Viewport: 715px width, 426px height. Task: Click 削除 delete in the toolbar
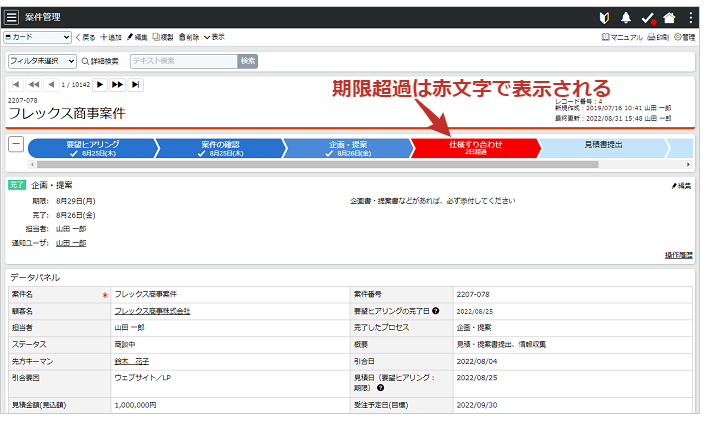tap(188, 37)
